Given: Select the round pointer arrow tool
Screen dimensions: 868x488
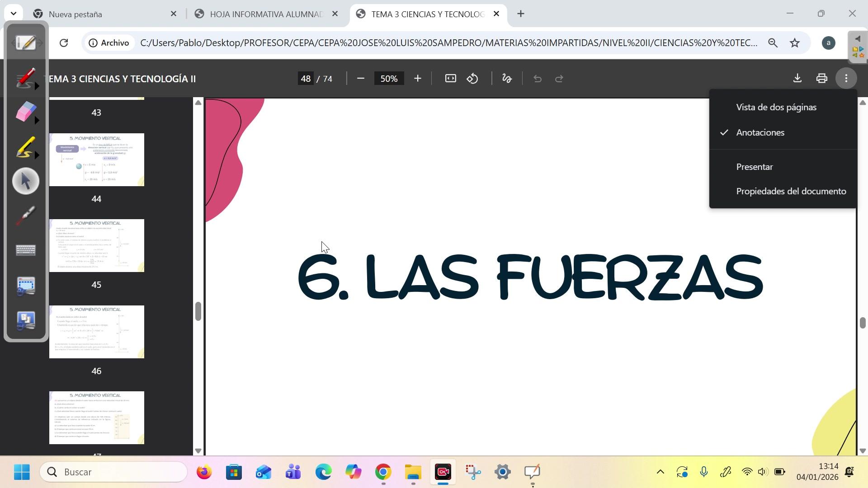Looking at the screenshot, I should (26, 181).
